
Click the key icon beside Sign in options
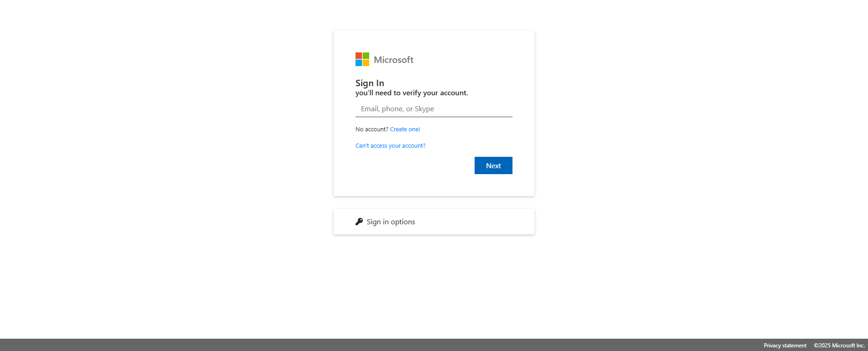pyautogui.click(x=359, y=222)
